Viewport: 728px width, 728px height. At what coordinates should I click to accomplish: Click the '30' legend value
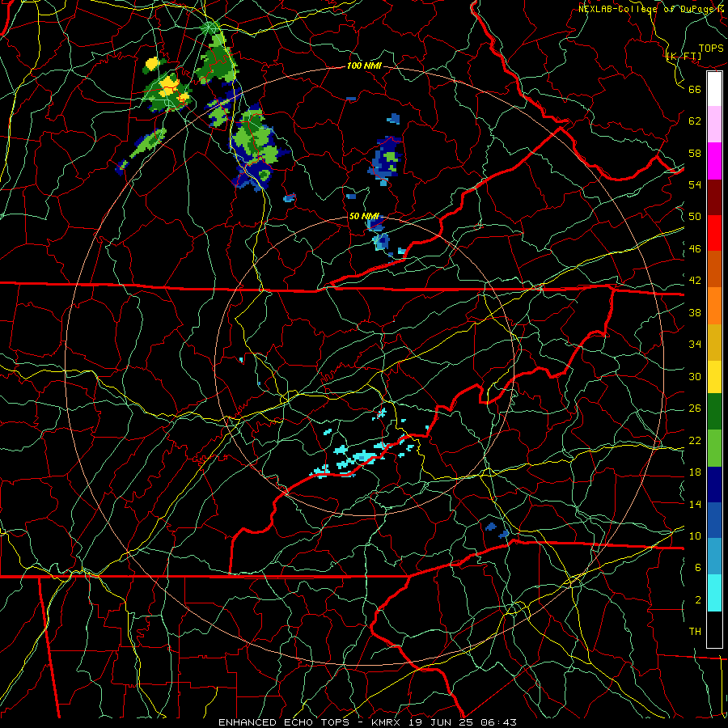695,376
